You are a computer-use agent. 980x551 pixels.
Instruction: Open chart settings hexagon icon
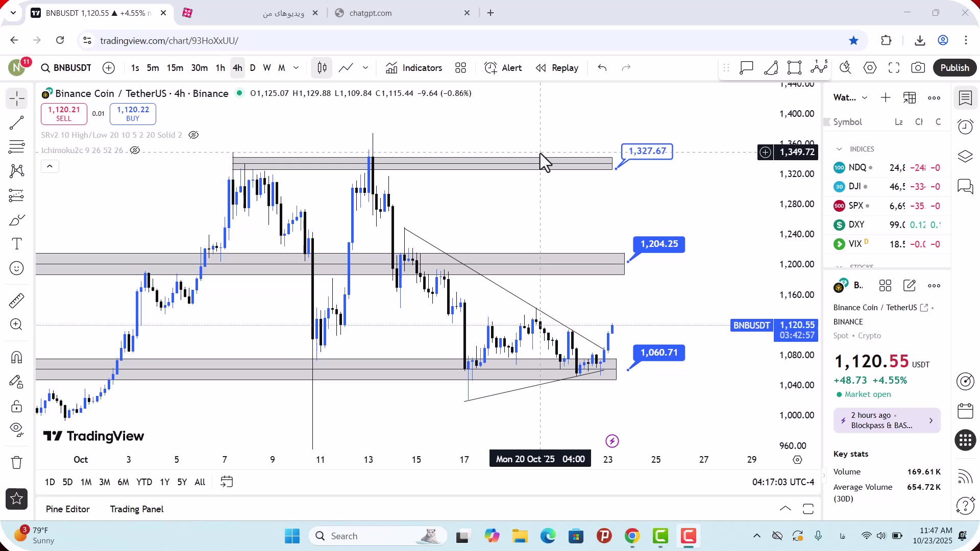(x=870, y=68)
